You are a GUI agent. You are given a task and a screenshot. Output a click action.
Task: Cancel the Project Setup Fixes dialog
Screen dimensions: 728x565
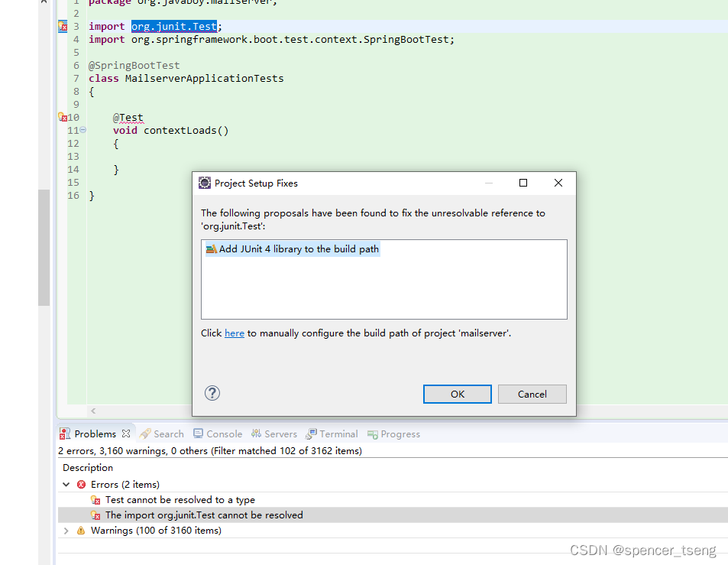pos(532,394)
